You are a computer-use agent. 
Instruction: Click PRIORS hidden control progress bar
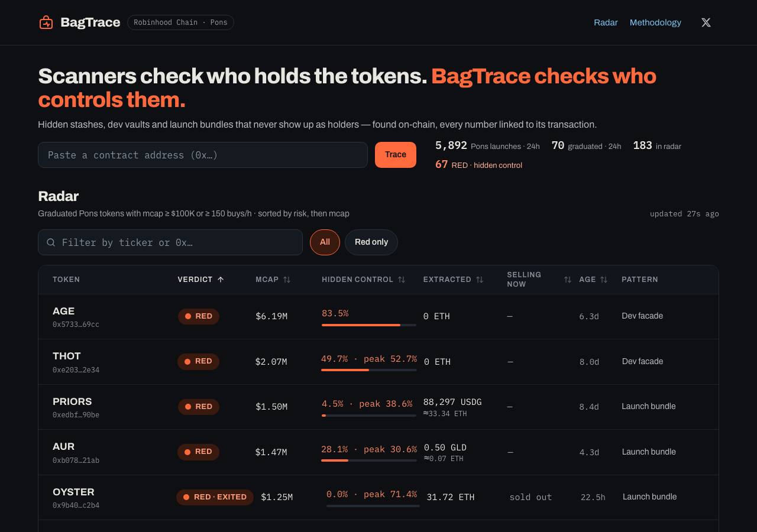pyautogui.click(x=369, y=416)
